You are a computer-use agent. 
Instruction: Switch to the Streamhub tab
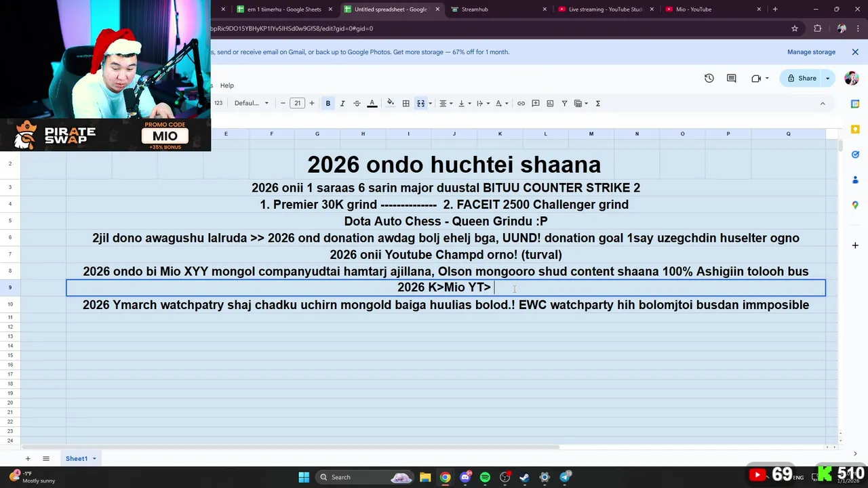[498, 9]
